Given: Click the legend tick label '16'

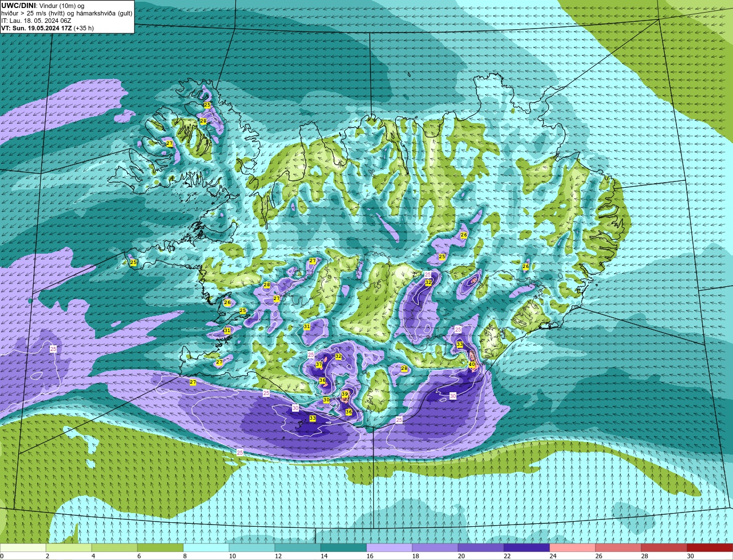Looking at the screenshot, I should tap(370, 556).
